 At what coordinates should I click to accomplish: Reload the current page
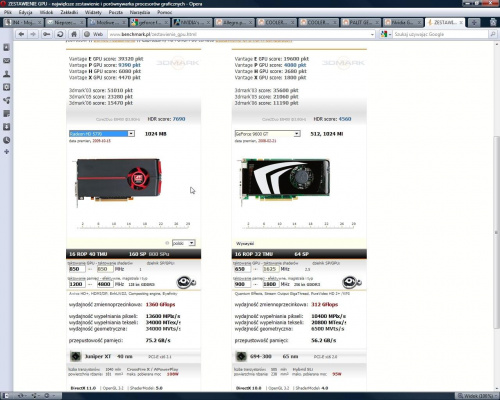60,34
